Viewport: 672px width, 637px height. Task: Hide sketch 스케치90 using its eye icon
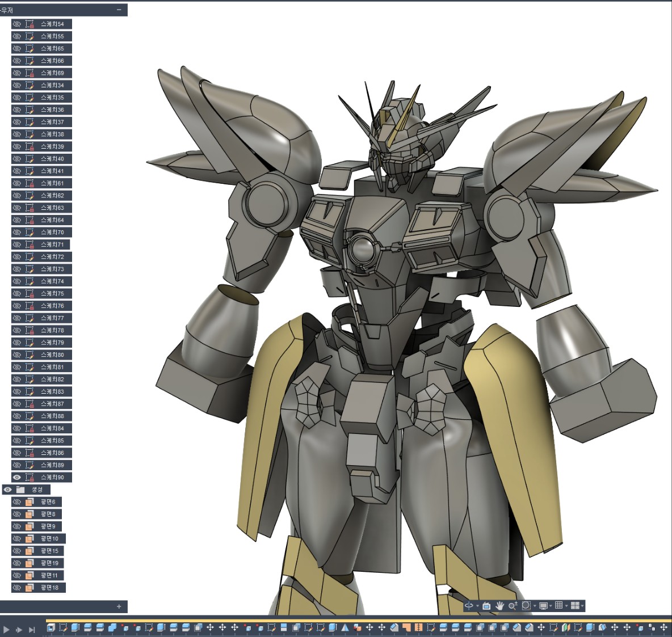coord(17,478)
